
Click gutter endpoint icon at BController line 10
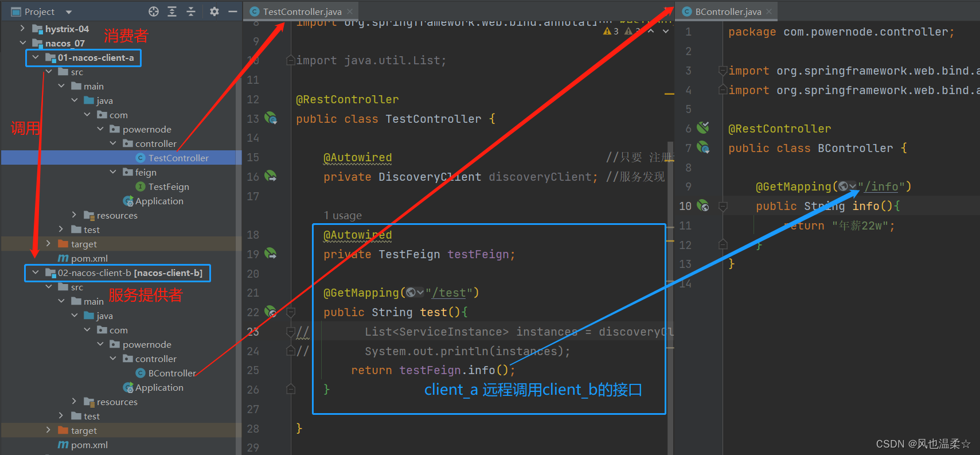tap(703, 205)
